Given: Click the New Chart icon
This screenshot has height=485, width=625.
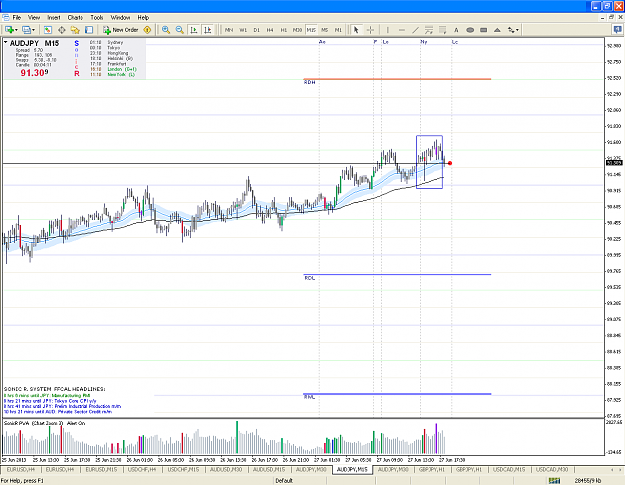Looking at the screenshot, I should tap(8, 30).
